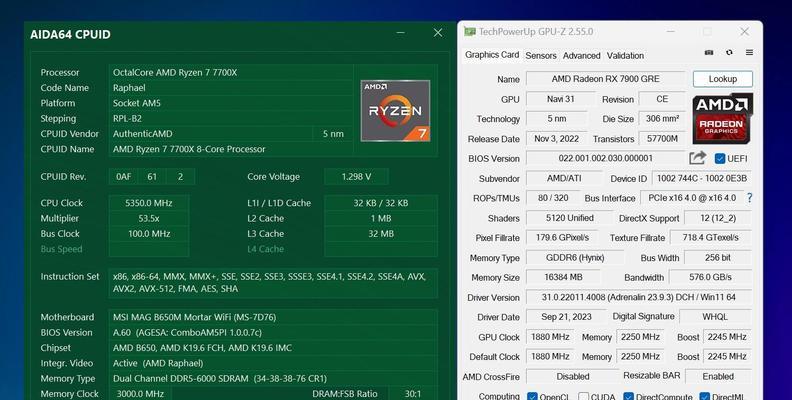Screen dimensions: 792x400
Task: Open the Validation tab
Action: pos(625,56)
